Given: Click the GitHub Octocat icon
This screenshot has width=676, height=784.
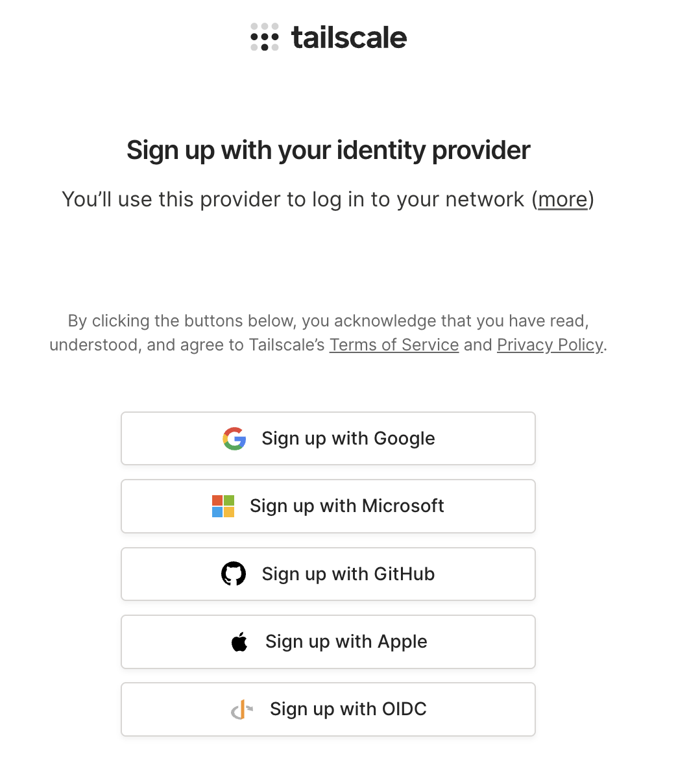Looking at the screenshot, I should 234,574.
